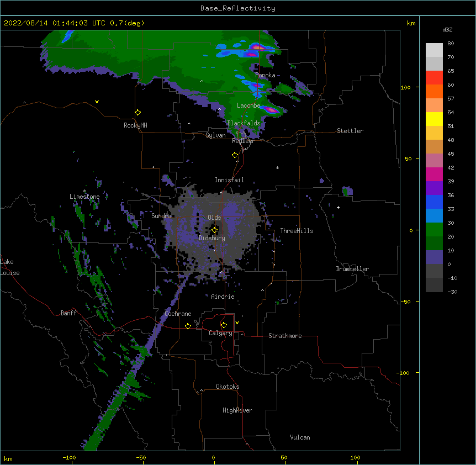The width and height of the screenshot is (476, 465).
Task: Click the white asterisk above the Limestone label
Action: click(84, 191)
